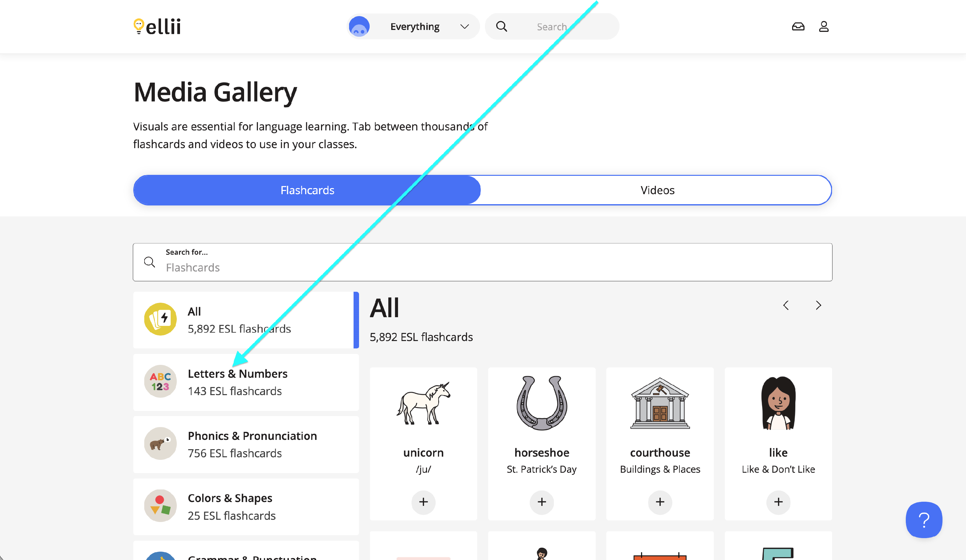
Task: Open the inbox tray icon
Action: pos(798,26)
